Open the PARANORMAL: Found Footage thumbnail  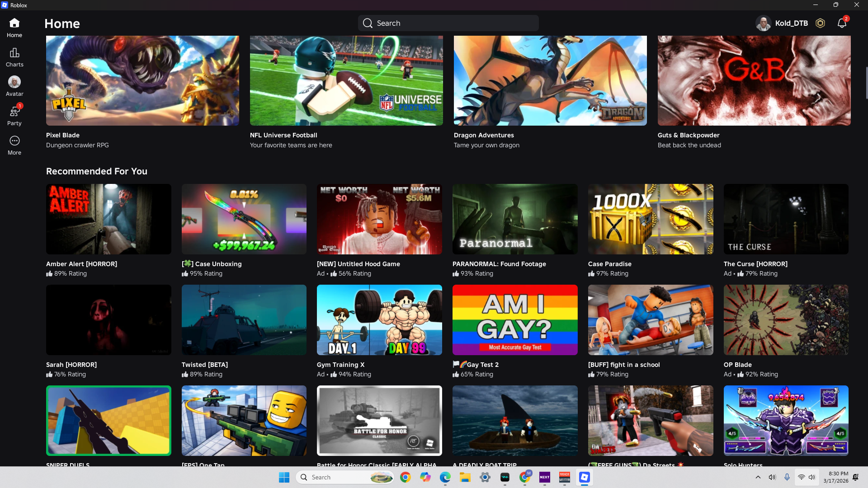(x=515, y=219)
